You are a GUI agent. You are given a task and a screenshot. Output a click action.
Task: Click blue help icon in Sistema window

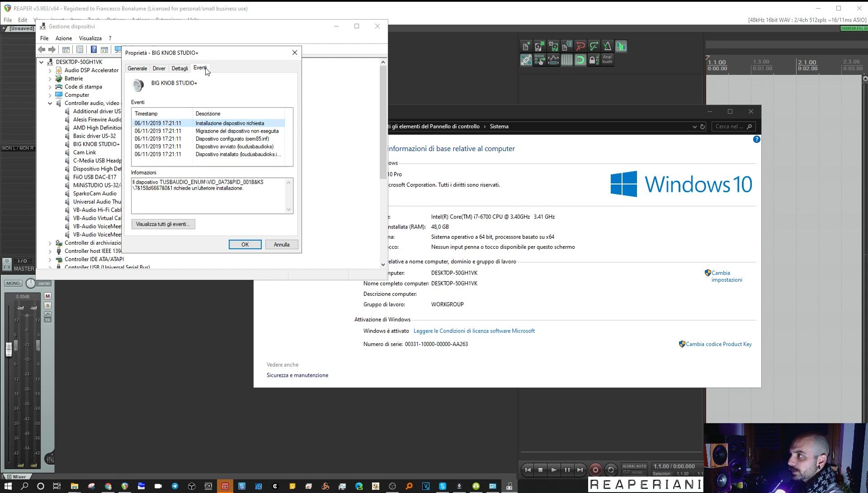point(756,140)
